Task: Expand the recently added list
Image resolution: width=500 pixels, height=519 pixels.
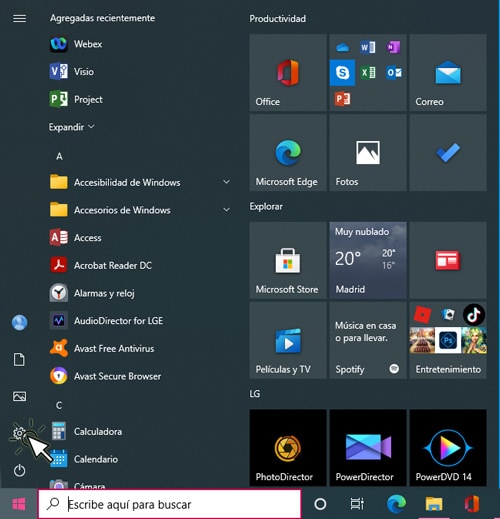Action: [x=71, y=127]
